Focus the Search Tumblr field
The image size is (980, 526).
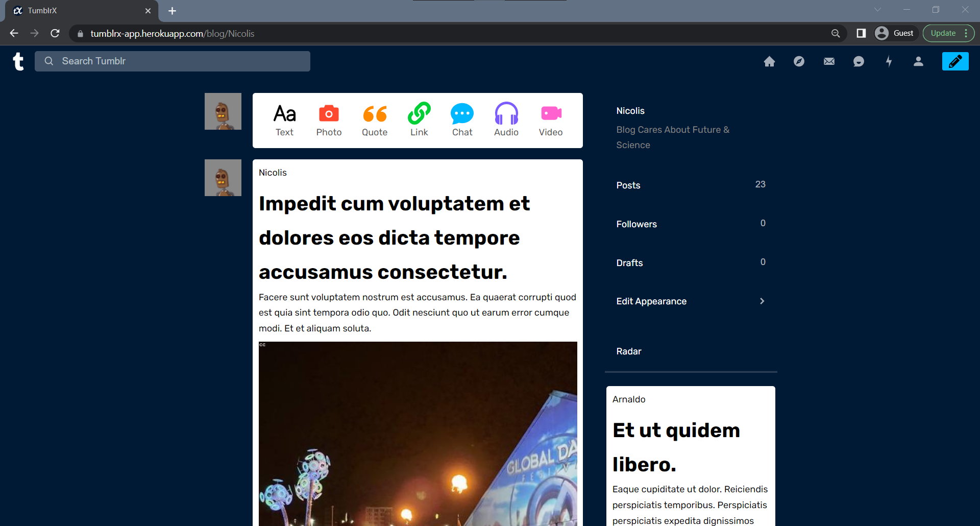coord(173,61)
